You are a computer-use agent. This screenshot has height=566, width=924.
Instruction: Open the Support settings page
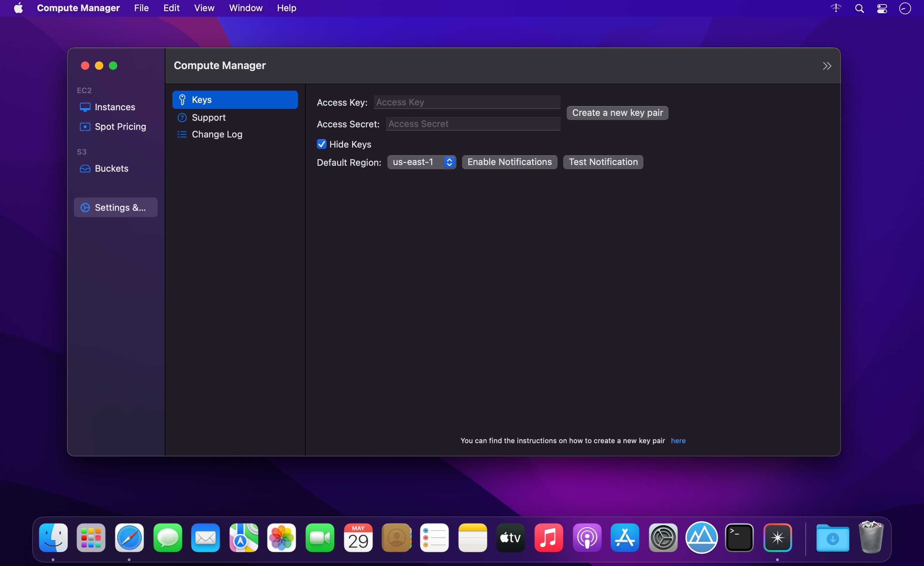[209, 118]
